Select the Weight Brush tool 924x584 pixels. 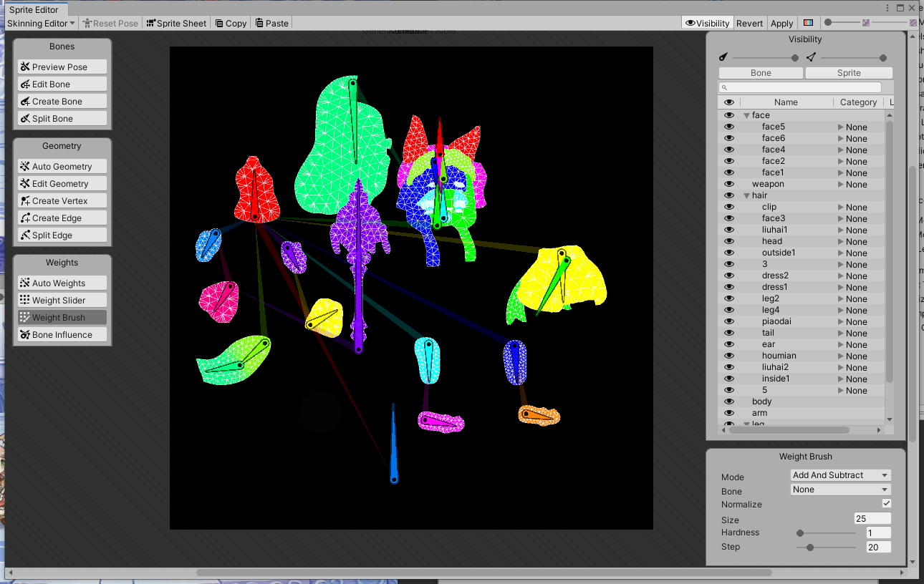click(x=62, y=317)
